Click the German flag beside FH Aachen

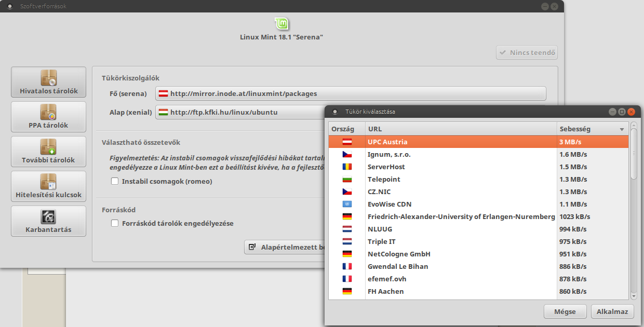pyautogui.click(x=347, y=291)
